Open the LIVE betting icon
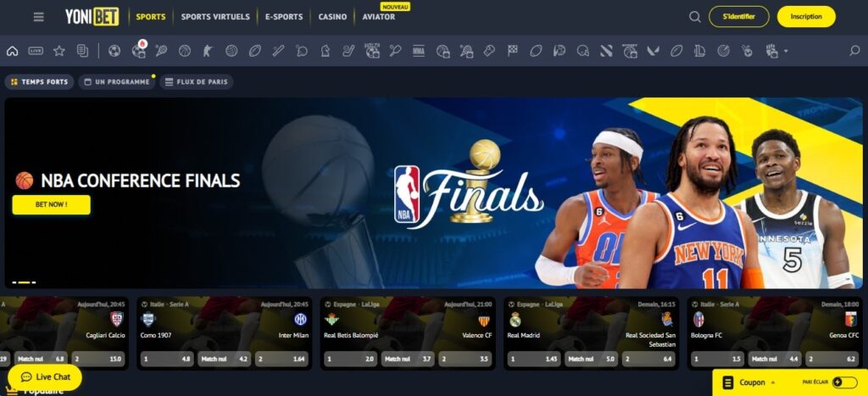 click(36, 51)
